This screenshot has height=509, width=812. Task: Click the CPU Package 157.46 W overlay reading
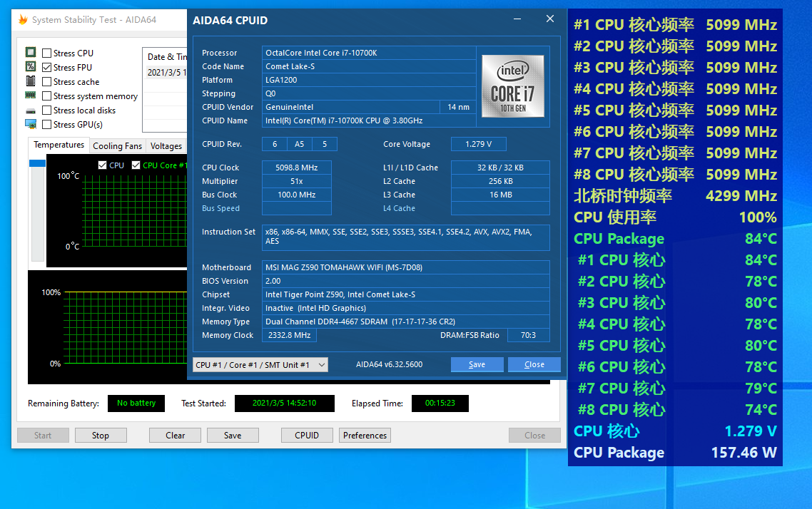click(675, 453)
